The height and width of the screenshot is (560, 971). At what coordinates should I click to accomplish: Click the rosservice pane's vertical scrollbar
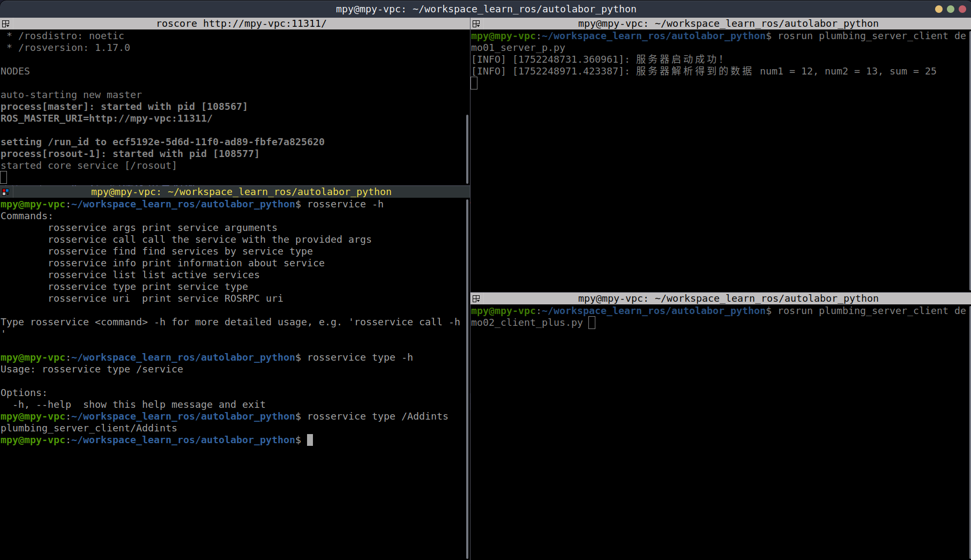coord(467,375)
